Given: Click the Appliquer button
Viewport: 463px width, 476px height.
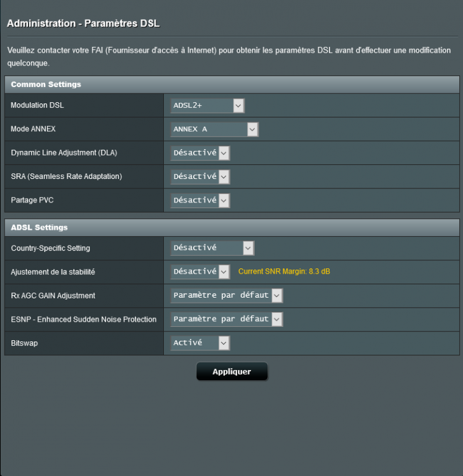Looking at the screenshot, I should pos(232,372).
